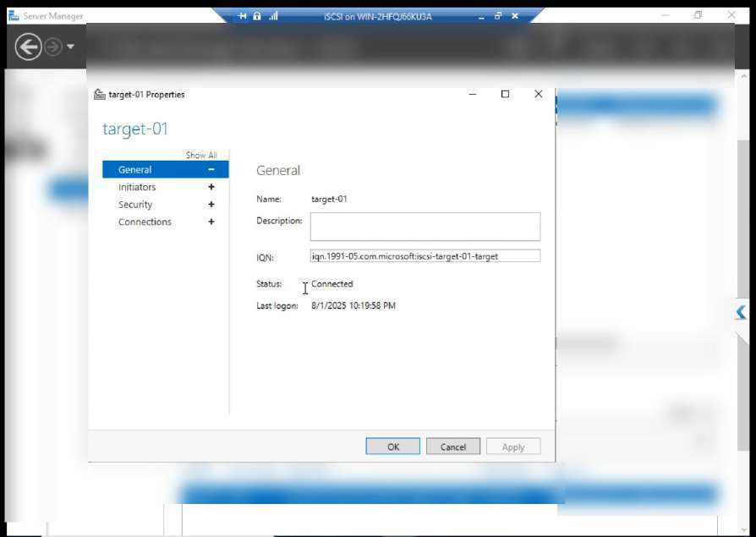Expand Security with the plus sign
The width and height of the screenshot is (756, 537).
pos(211,205)
